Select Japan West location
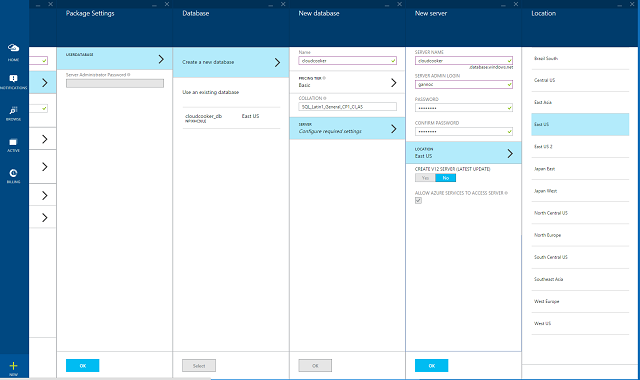The width and height of the screenshot is (640, 380). (x=580, y=191)
